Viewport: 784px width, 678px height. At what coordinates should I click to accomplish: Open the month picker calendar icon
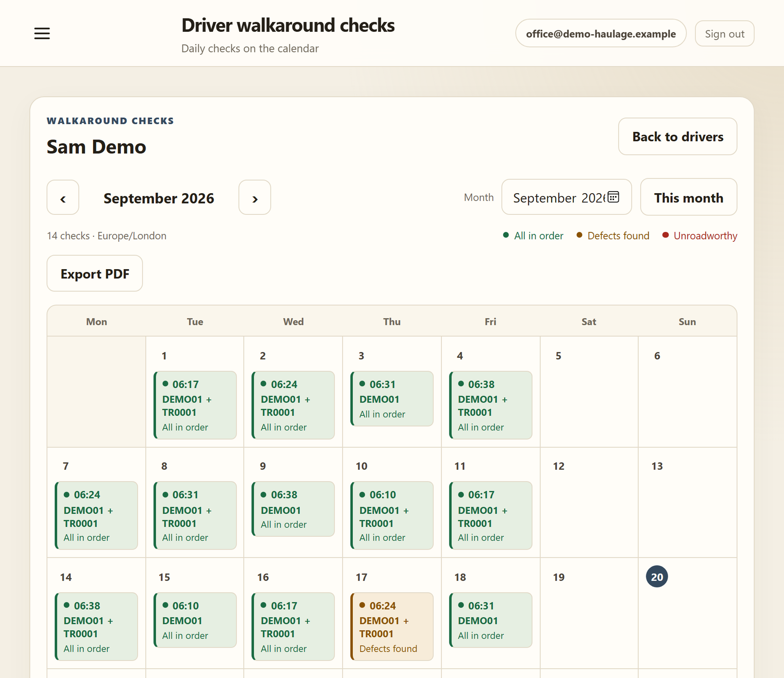tap(613, 197)
